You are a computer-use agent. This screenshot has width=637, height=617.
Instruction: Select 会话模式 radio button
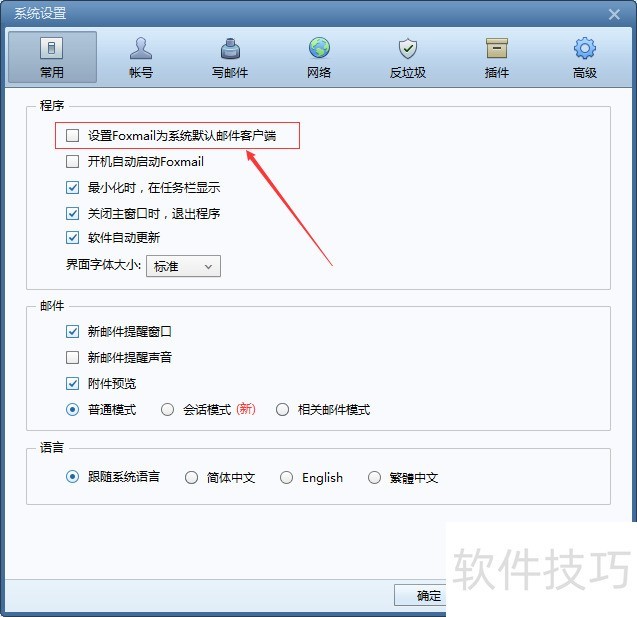tap(167, 409)
